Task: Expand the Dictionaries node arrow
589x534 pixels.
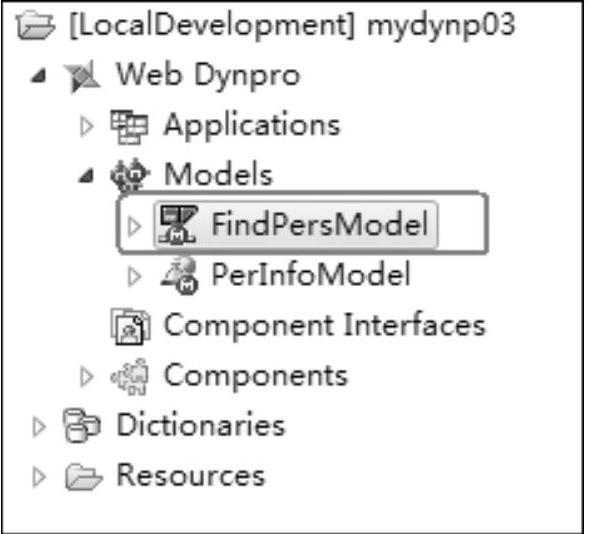Action: (x=39, y=427)
